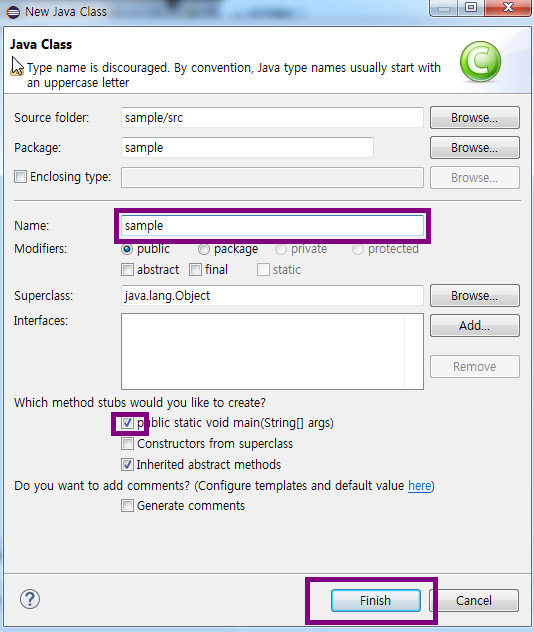The height and width of the screenshot is (632, 534).
Task: Minimize the New Java Class window
Action: pos(444,8)
